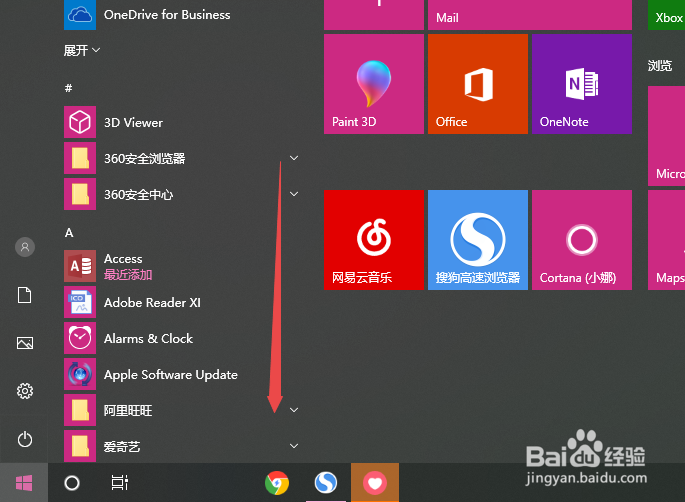685x502 pixels.
Task: Open the Maps tile
Action: tap(666, 240)
